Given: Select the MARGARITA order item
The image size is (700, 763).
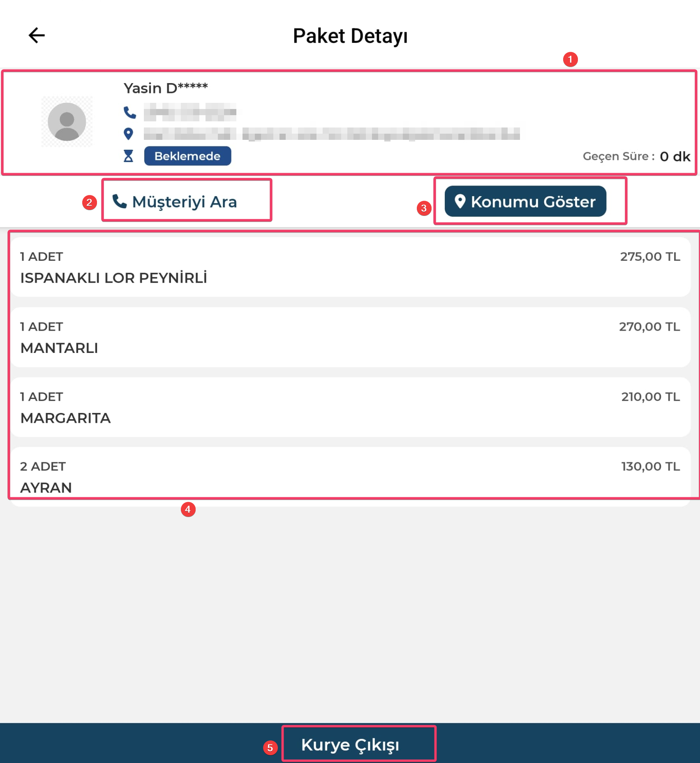Looking at the screenshot, I should (350, 407).
